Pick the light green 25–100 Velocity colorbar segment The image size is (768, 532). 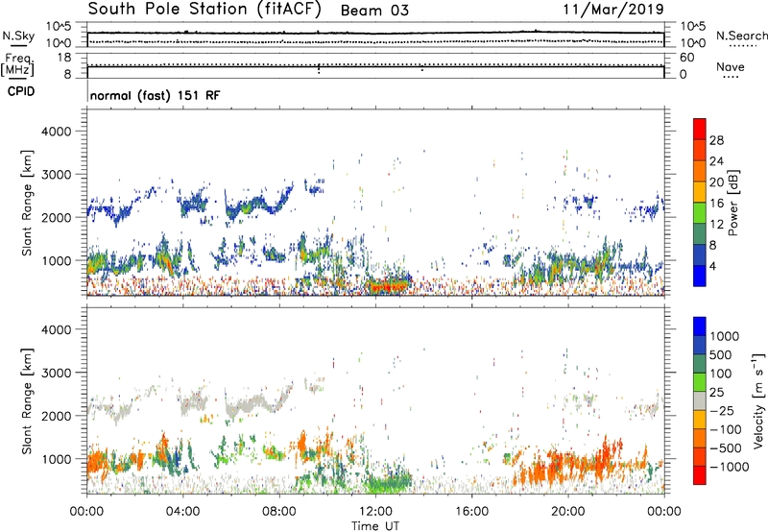[x=700, y=382]
